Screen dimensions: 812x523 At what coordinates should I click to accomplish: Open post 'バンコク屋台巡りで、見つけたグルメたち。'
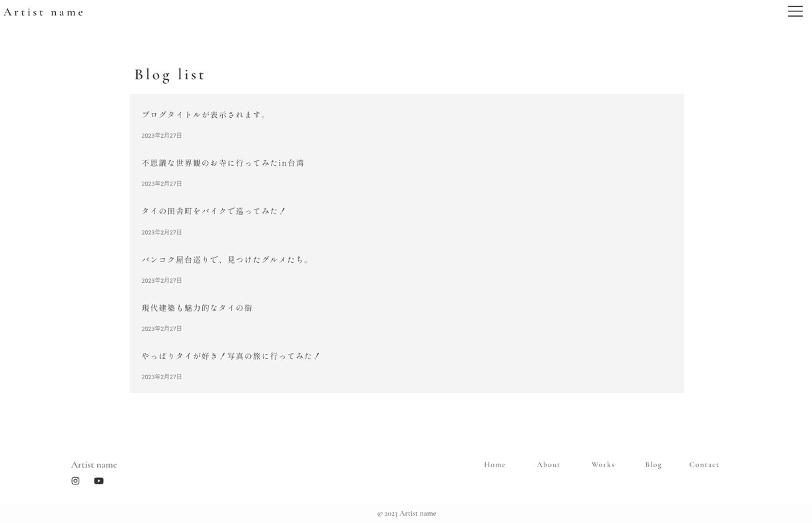tap(226, 260)
